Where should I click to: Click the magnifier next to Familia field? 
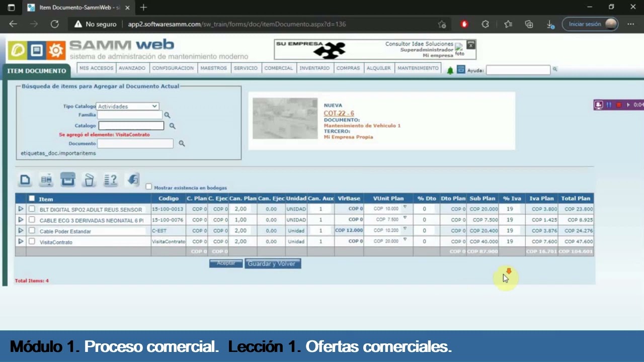pos(167,115)
